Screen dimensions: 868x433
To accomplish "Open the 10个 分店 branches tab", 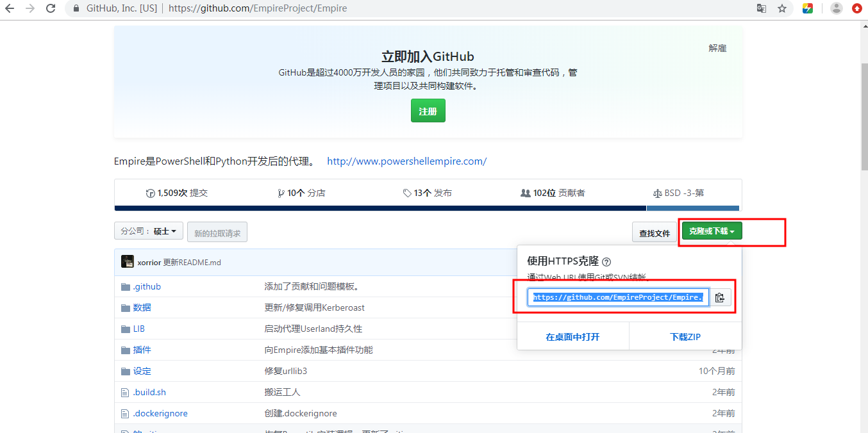I will [301, 193].
